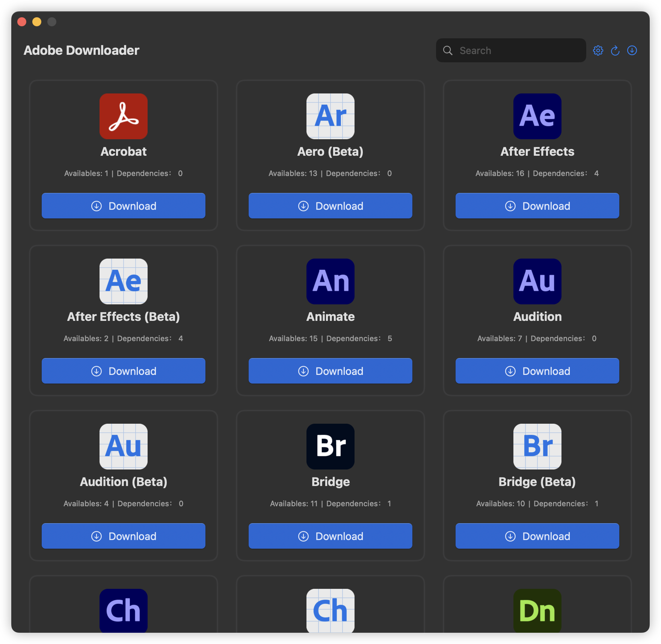Click the dark Bridge app icon
661x644 pixels.
point(330,447)
